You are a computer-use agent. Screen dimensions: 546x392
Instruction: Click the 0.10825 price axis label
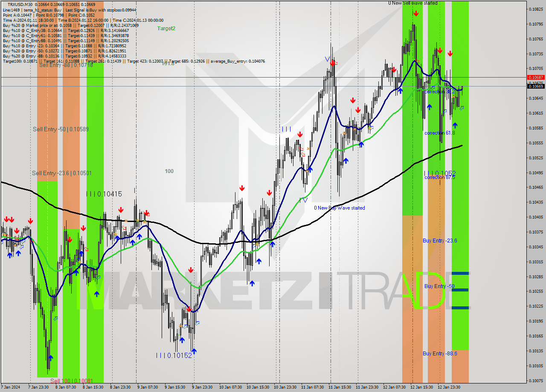pyautogui.click(x=536, y=9)
